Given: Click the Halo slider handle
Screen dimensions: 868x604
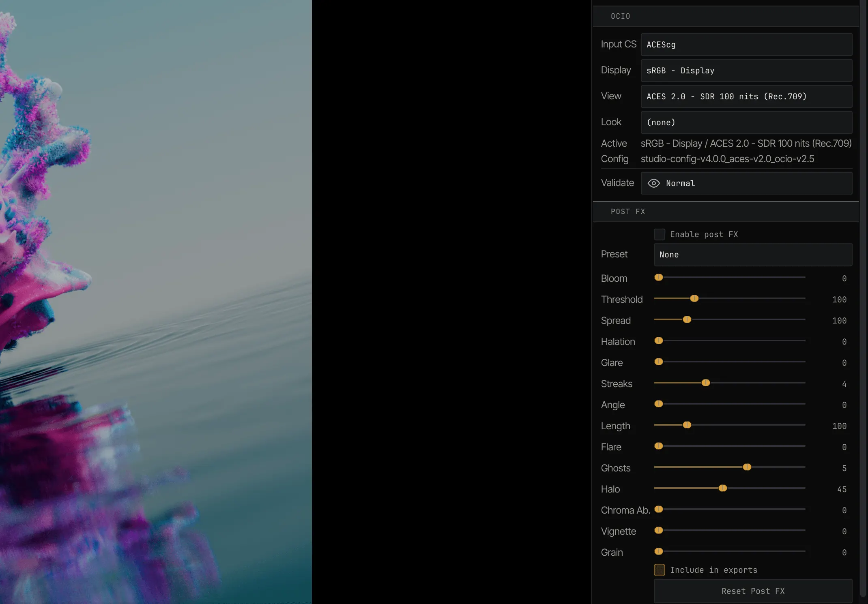Looking at the screenshot, I should [x=723, y=488].
